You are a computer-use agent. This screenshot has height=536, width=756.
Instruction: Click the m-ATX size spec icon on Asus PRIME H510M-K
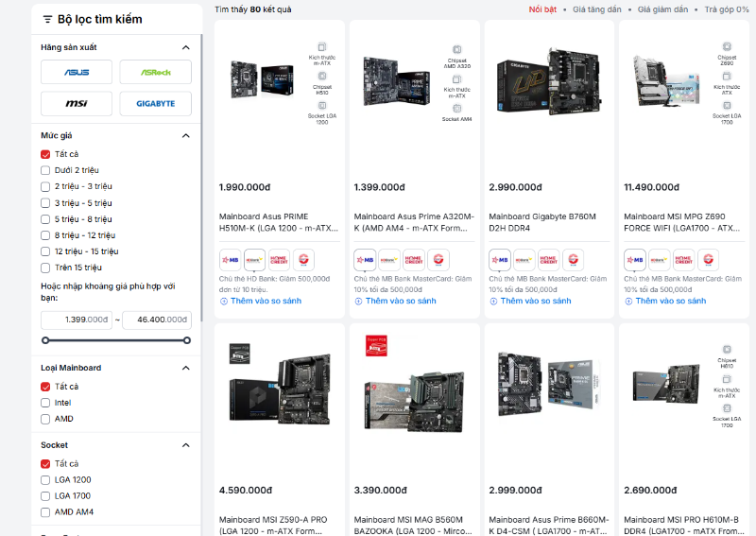[322, 47]
